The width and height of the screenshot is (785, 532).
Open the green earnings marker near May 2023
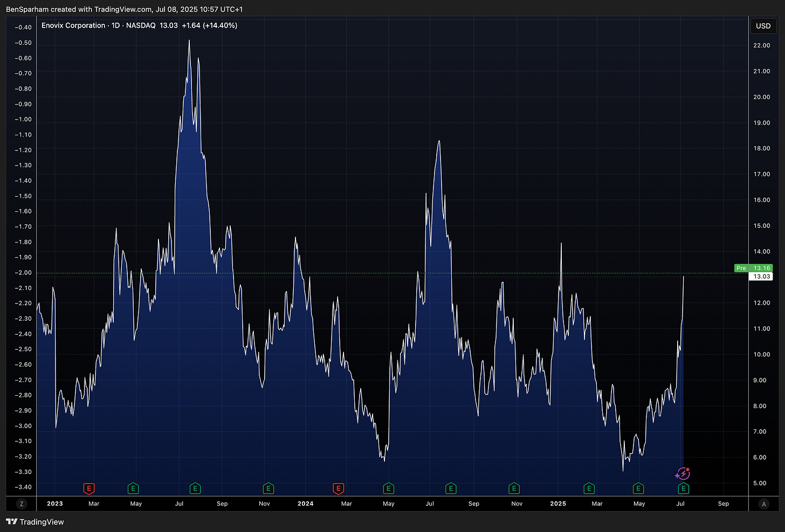(133, 489)
